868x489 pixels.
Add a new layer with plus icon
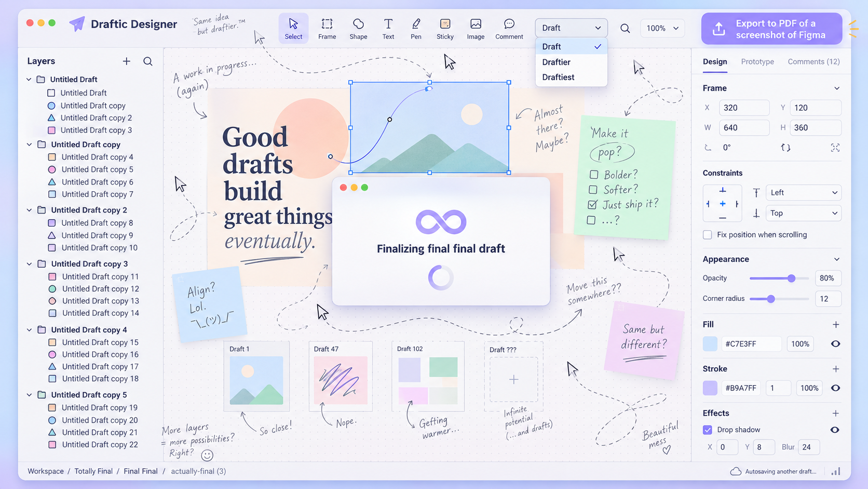[x=127, y=61]
